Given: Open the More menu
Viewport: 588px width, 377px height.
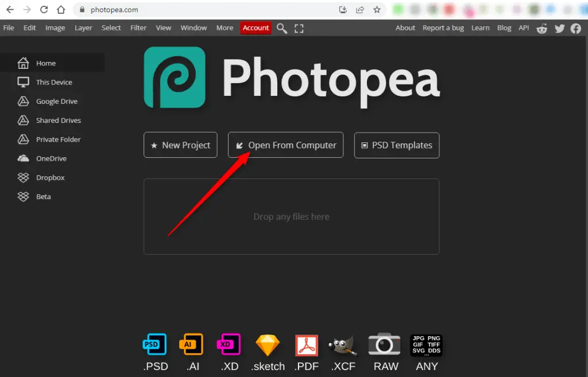Looking at the screenshot, I should pos(225,28).
